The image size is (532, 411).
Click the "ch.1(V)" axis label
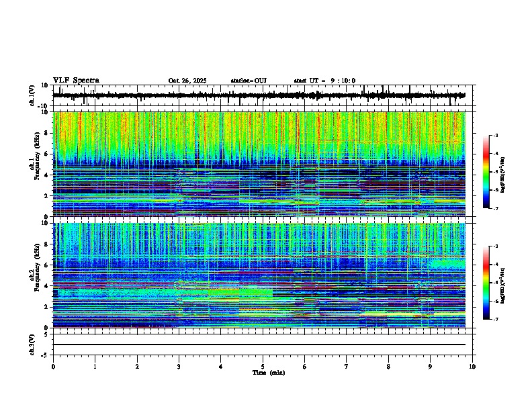[x=32, y=95]
